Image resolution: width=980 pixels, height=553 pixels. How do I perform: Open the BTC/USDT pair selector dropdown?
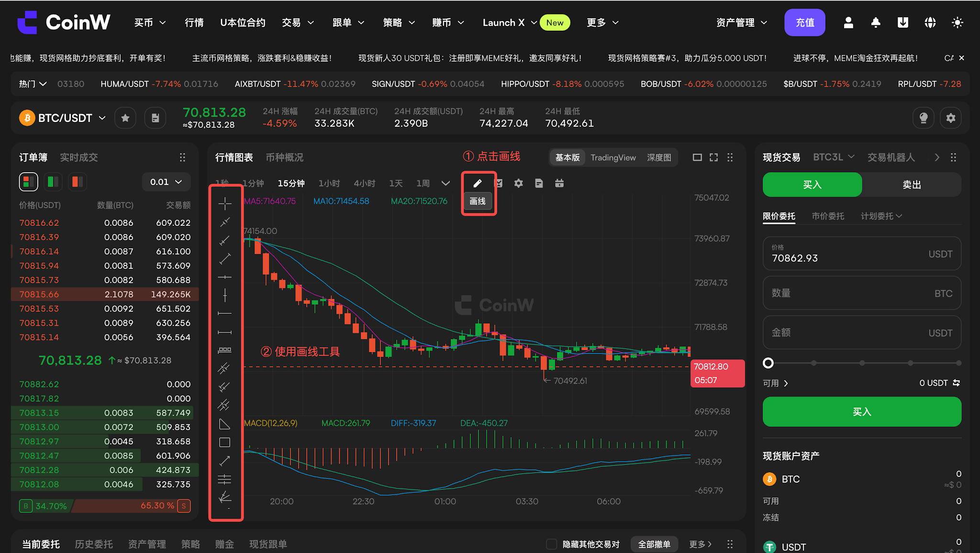coord(63,118)
